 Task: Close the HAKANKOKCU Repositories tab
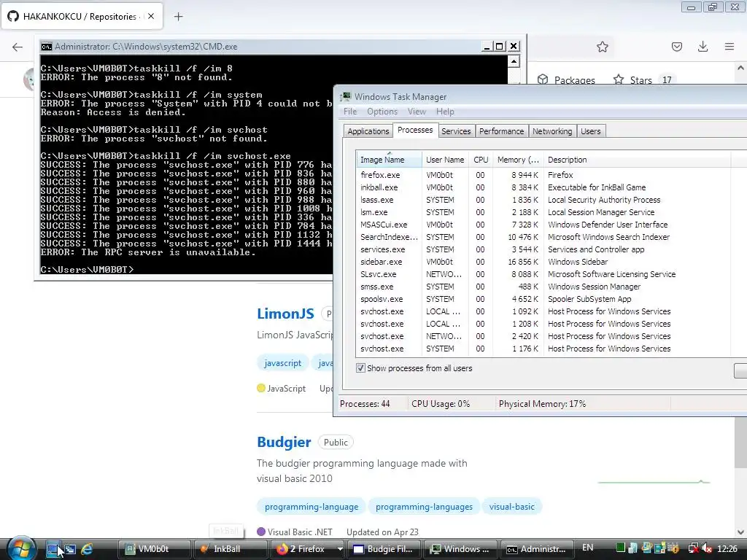point(151,16)
